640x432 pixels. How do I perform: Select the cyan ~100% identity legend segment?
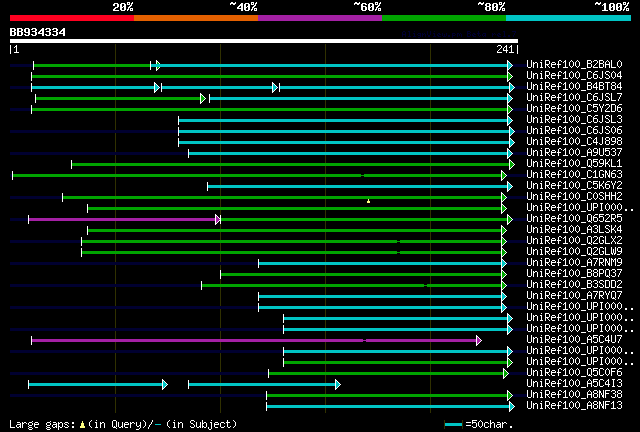[568, 18]
